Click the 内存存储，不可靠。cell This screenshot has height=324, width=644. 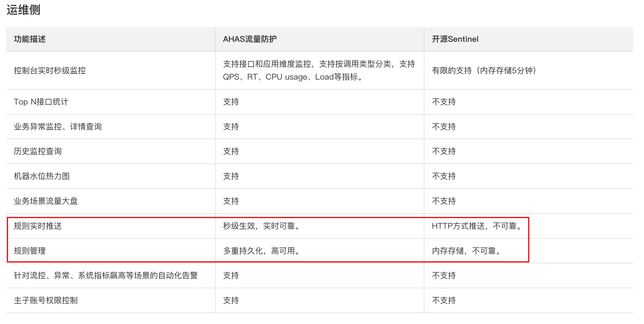[x=467, y=251]
